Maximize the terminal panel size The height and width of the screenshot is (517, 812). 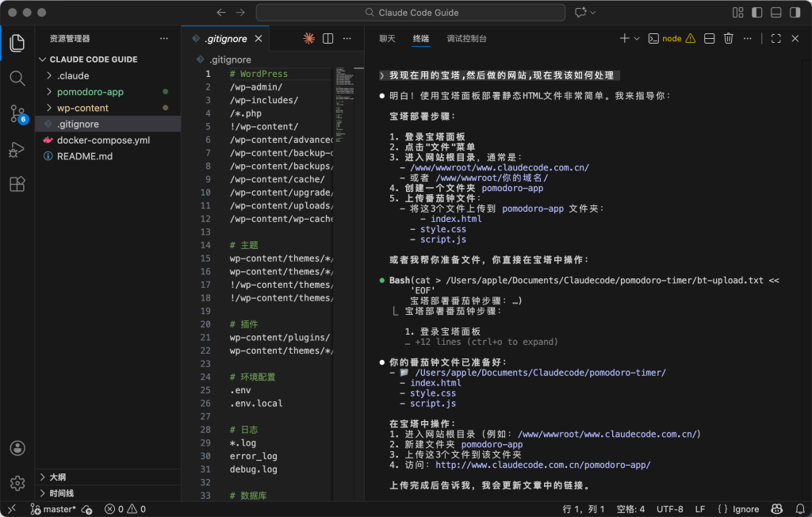point(776,38)
